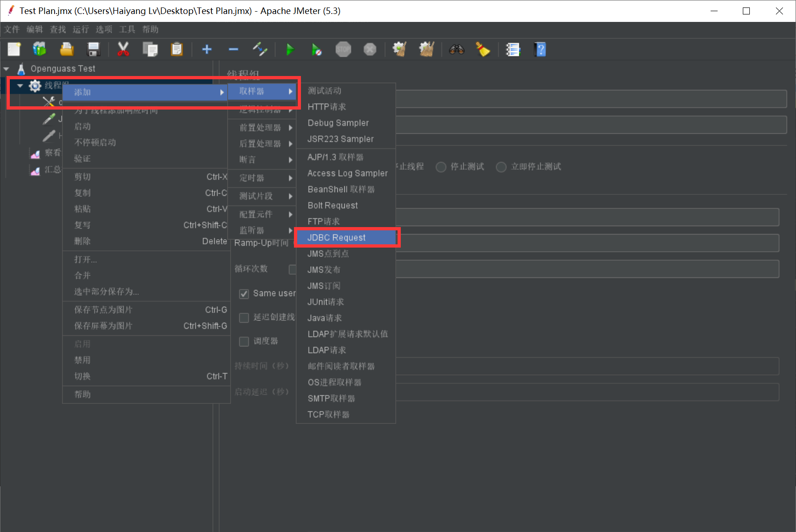Select the thread group gear node

pos(35,85)
